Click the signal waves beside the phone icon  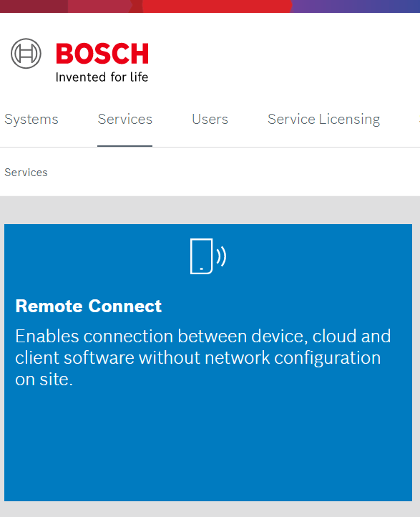coord(221,256)
